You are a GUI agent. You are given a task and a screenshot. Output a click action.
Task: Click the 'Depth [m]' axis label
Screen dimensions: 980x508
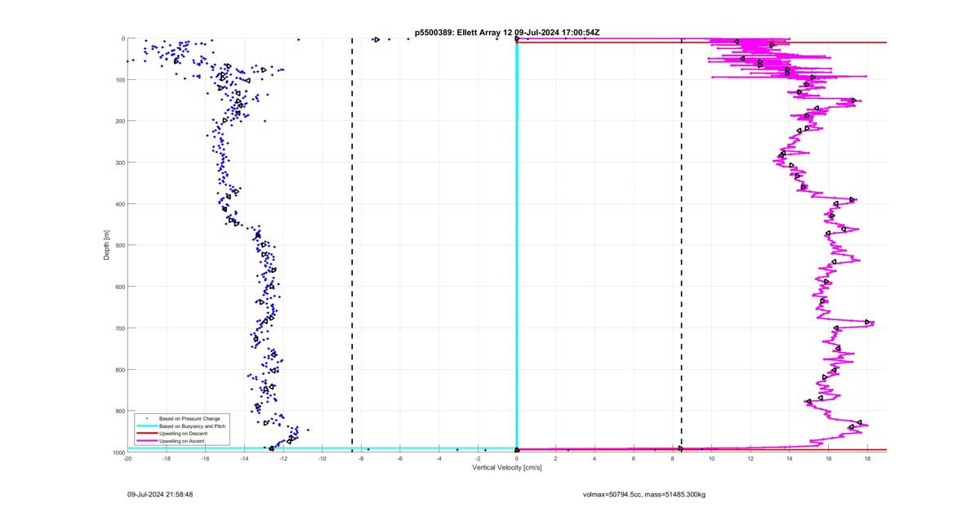click(107, 245)
